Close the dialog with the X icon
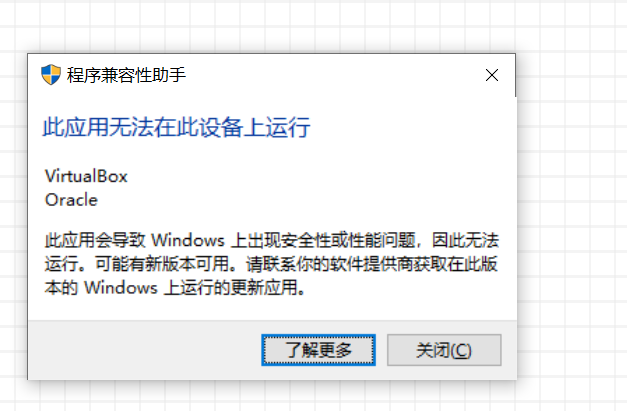627x411 pixels. (x=492, y=75)
